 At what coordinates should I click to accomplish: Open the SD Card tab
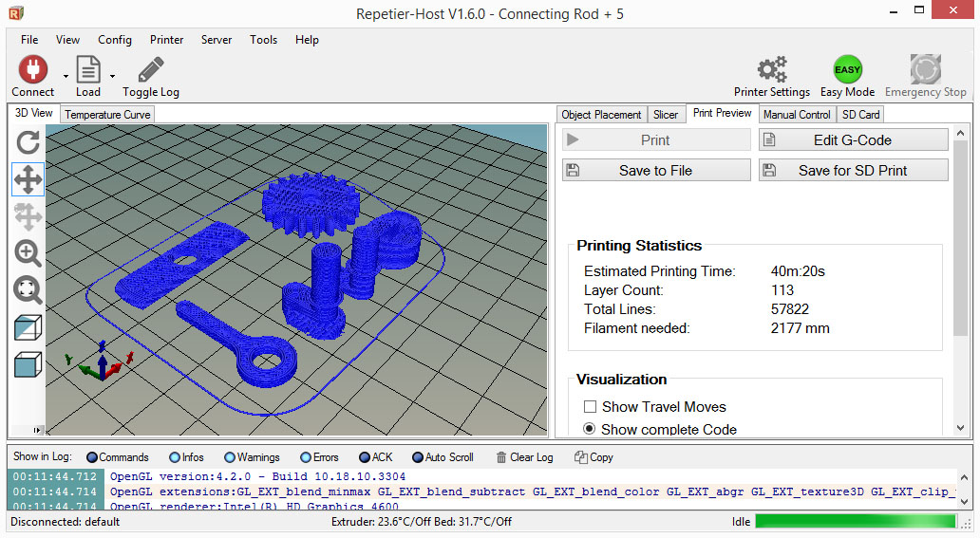click(860, 115)
